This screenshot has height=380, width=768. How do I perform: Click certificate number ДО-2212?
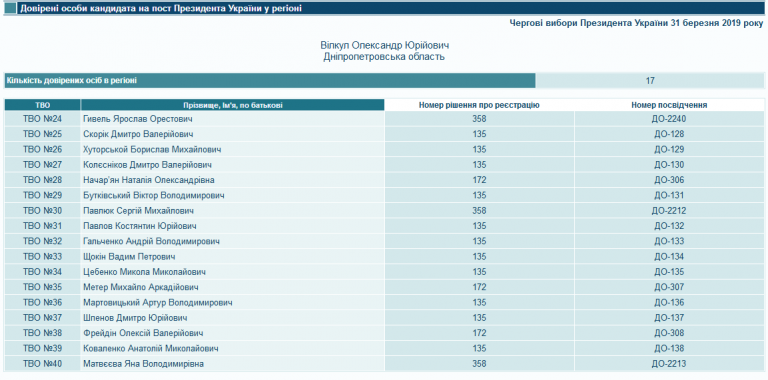[x=669, y=211]
